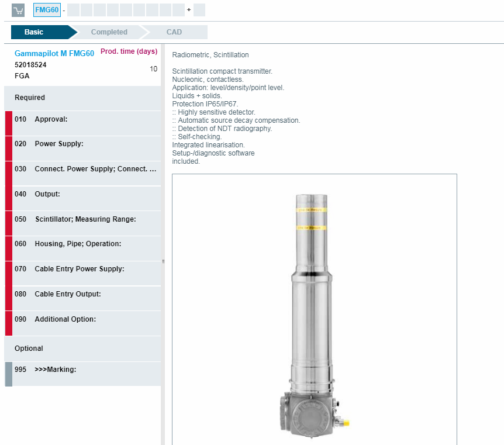Click the shopping cart icon
This screenshot has width=504, height=445.
click(x=18, y=11)
